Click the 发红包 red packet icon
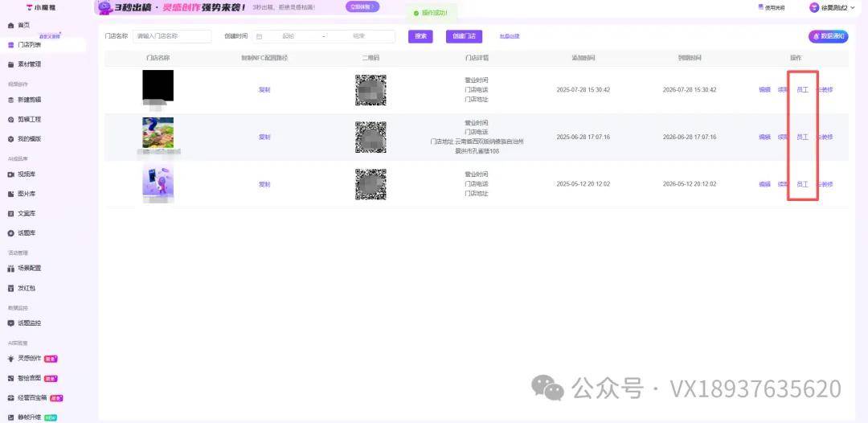This screenshot has width=868, height=423. [10, 288]
